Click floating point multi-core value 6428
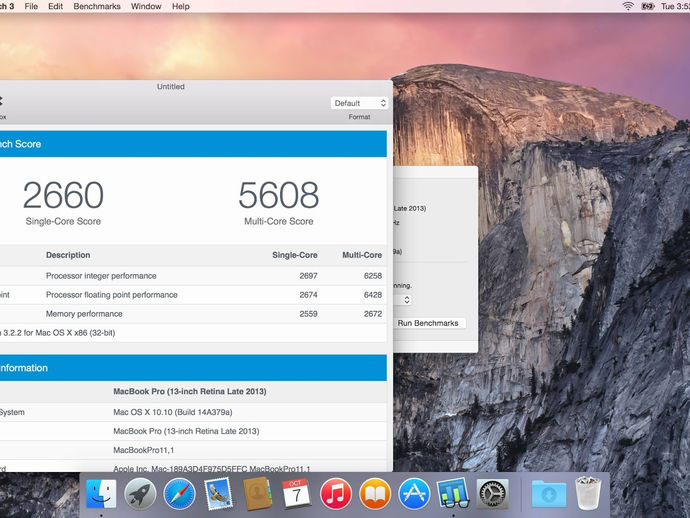The image size is (690, 518). [x=373, y=295]
